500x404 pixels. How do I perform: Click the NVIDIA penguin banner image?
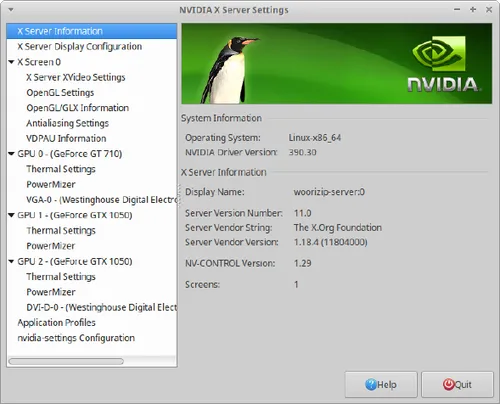click(x=337, y=63)
